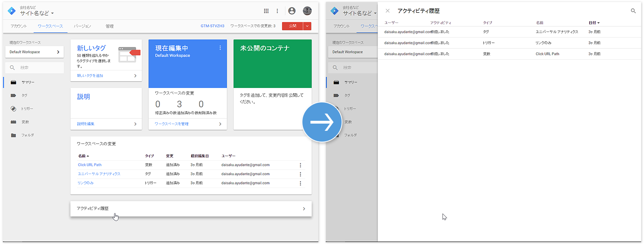Click the ユーザー column header in activity history
The height and width of the screenshot is (244, 644).
pos(391,23)
